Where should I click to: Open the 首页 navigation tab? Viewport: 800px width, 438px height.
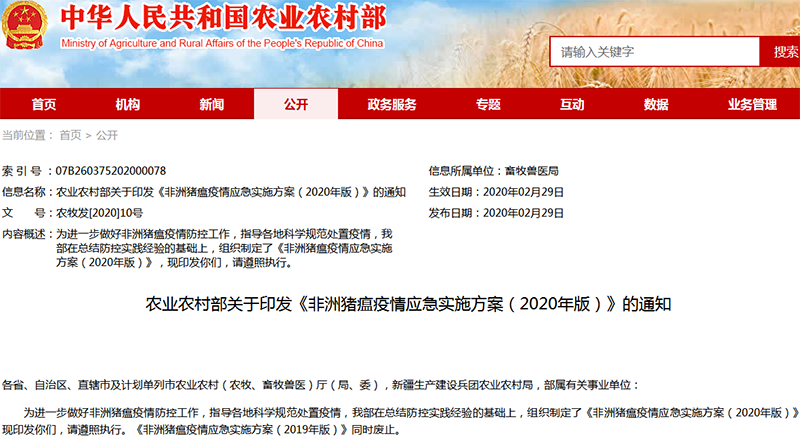(44, 104)
